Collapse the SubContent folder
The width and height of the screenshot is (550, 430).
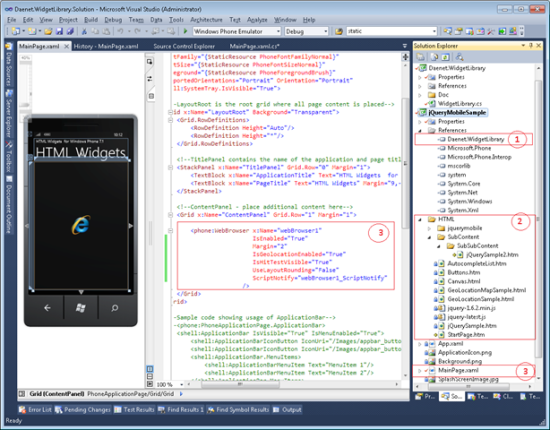click(429, 237)
